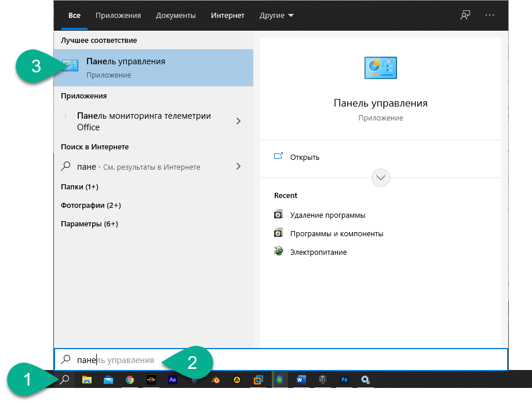Switch to the Документы tab
This screenshot has width=532, height=403.
coord(176,15)
